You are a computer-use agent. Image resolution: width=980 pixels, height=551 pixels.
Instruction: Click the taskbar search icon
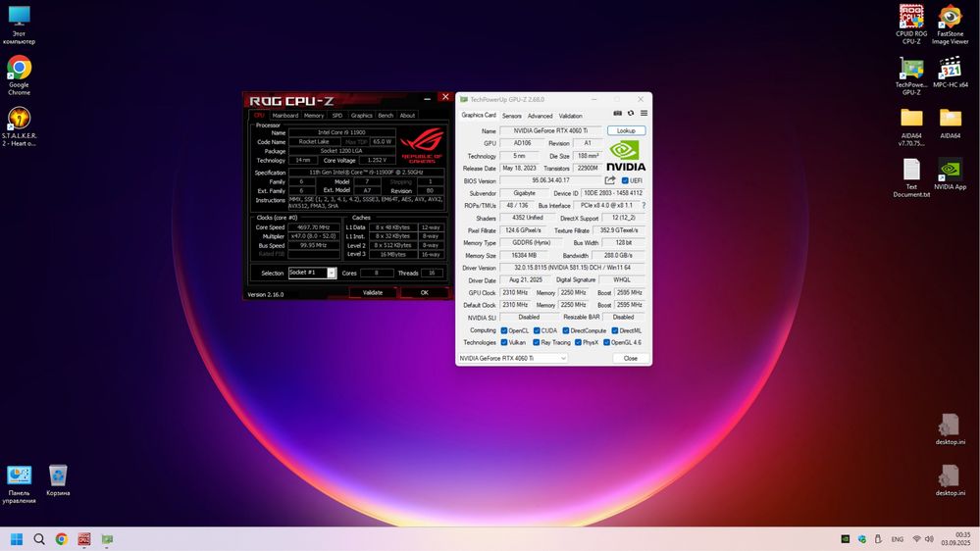click(39, 539)
